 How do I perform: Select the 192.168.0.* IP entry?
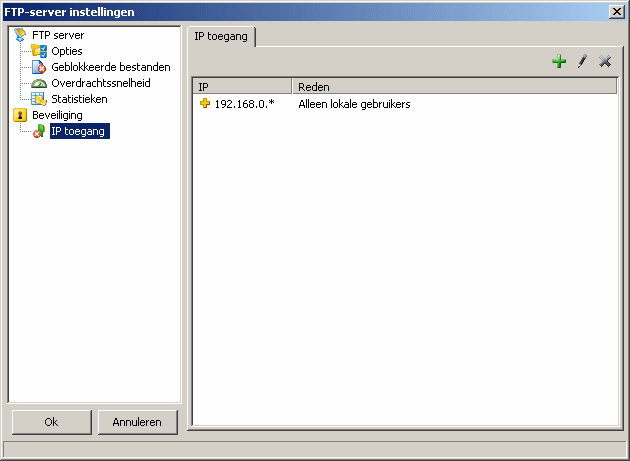pyautogui.click(x=244, y=104)
